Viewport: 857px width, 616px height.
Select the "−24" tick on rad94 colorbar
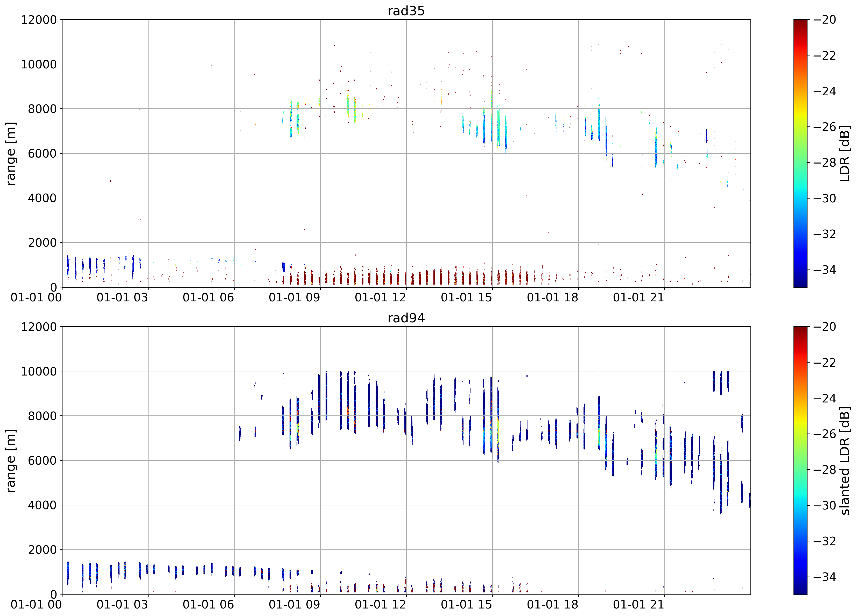pyautogui.click(x=825, y=398)
